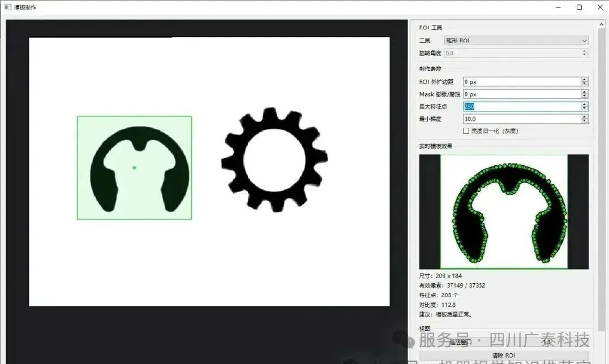This screenshot has width=609, height=364.
Task: Increase 最大特征点 value with up arrow
Action: 585,105
